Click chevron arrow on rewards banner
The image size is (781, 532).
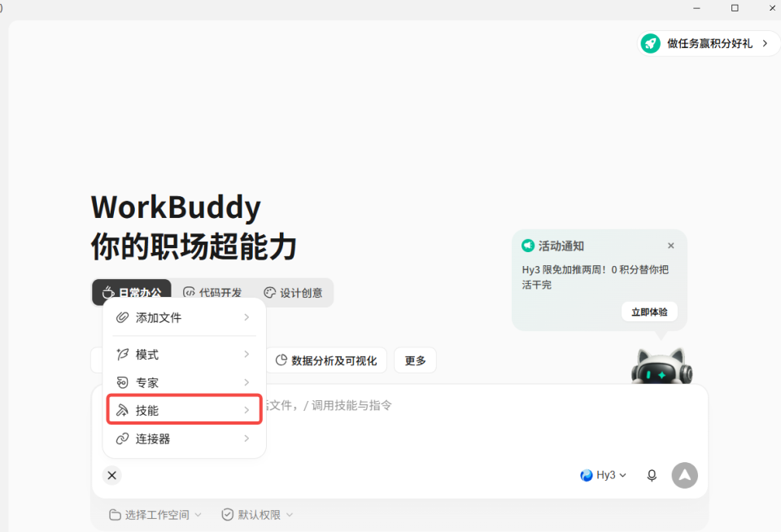tap(765, 43)
